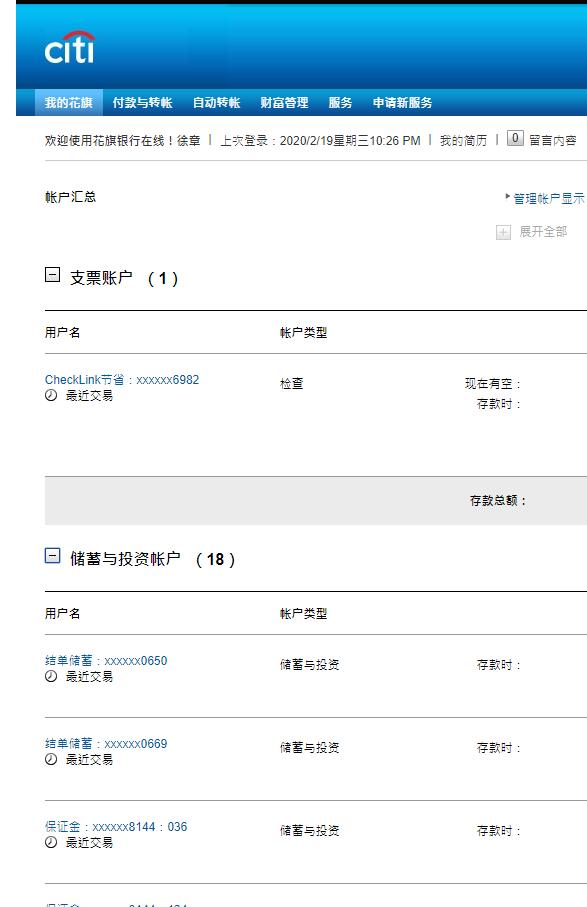The width and height of the screenshot is (587, 907).
Task: Click the Citi logo
Action: click(70, 47)
